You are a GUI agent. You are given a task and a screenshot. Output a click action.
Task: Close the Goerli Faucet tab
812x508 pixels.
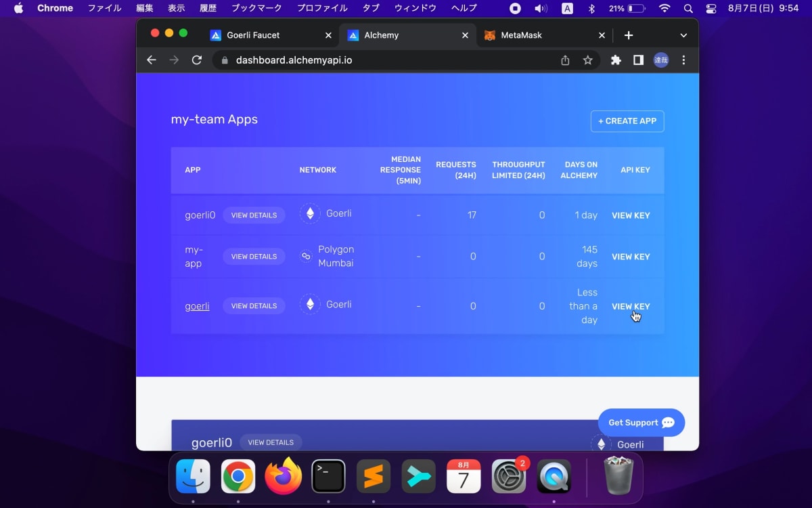point(328,35)
